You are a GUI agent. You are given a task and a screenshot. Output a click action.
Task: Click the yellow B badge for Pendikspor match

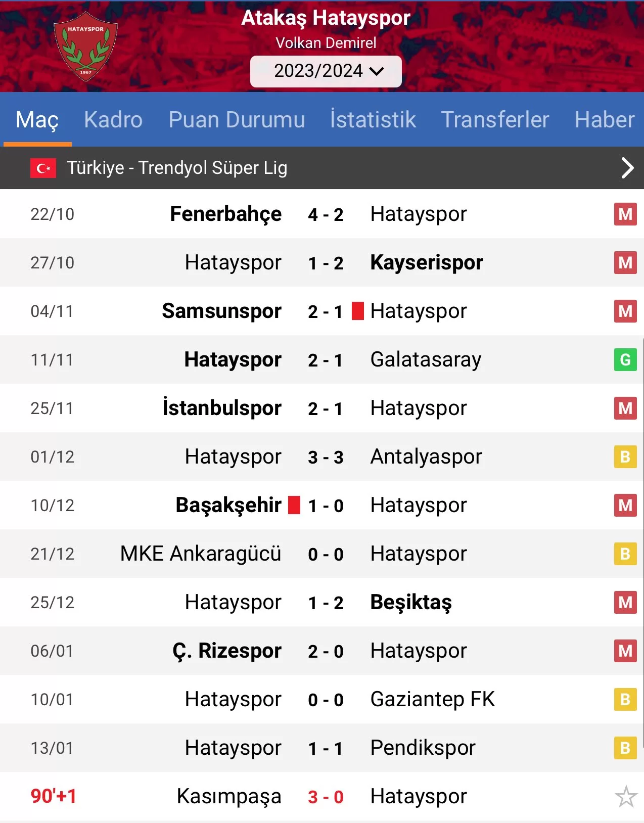pos(625,748)
